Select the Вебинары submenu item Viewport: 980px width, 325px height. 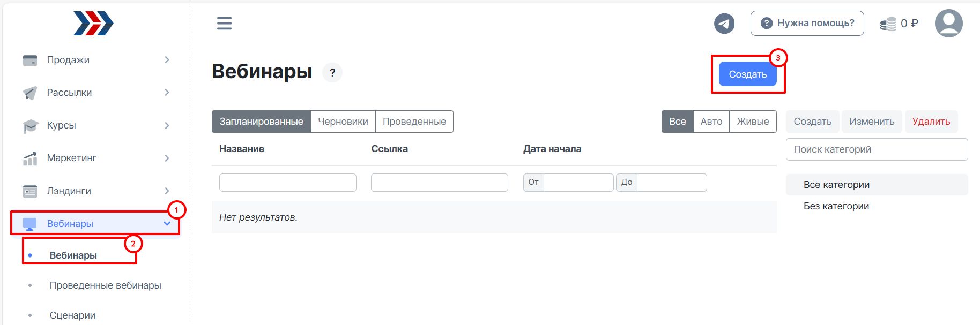point(73,255)
